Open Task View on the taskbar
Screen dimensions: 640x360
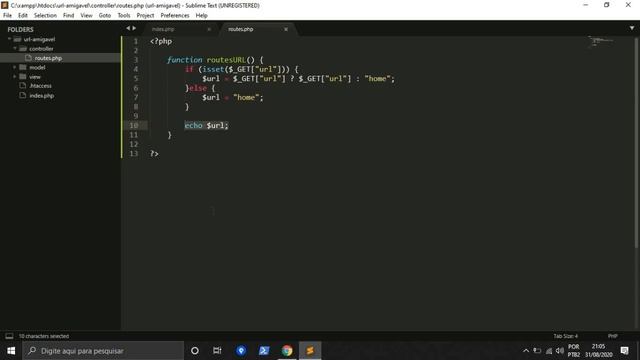pos(217,351)
